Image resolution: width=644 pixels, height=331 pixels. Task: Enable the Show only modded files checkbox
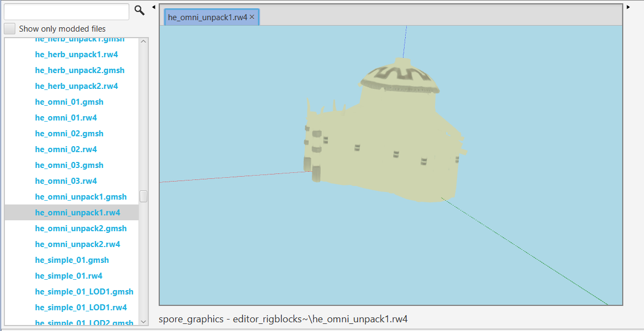click(x=9, y=28)
